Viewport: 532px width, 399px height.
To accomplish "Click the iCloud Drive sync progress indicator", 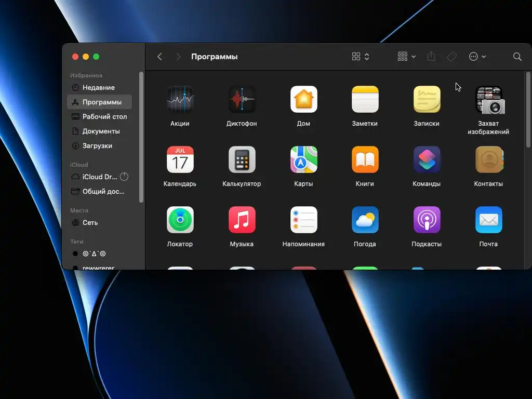I will point(124,177).
